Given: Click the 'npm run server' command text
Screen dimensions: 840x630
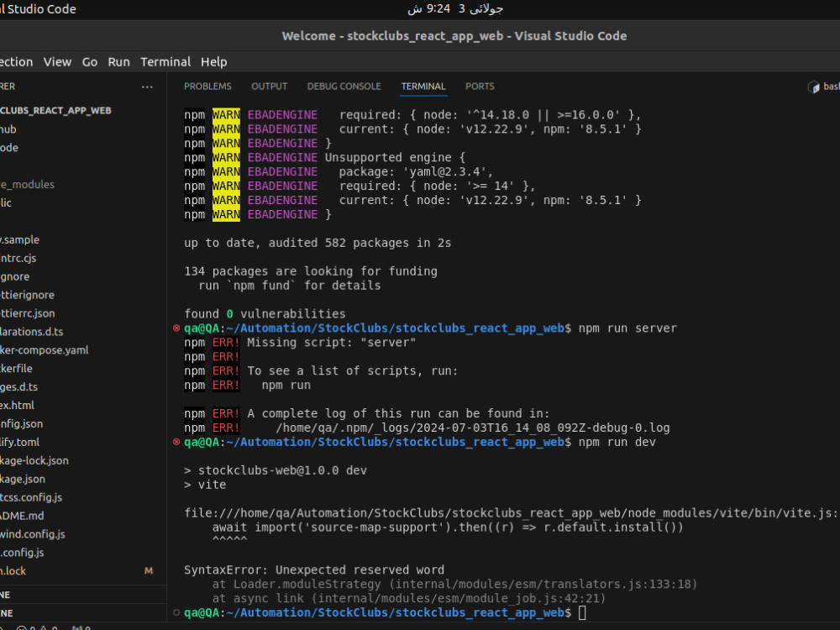Looking at the screenshot, I should [x=627, y=328].
